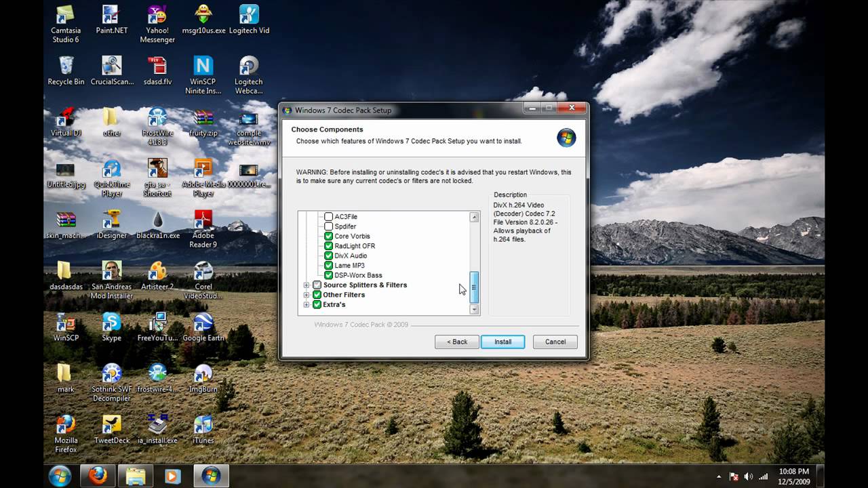868x488 pixels.
Task: Select the FrostWire 4.18.3 shortcut
Action: click(x=157, y=127)
